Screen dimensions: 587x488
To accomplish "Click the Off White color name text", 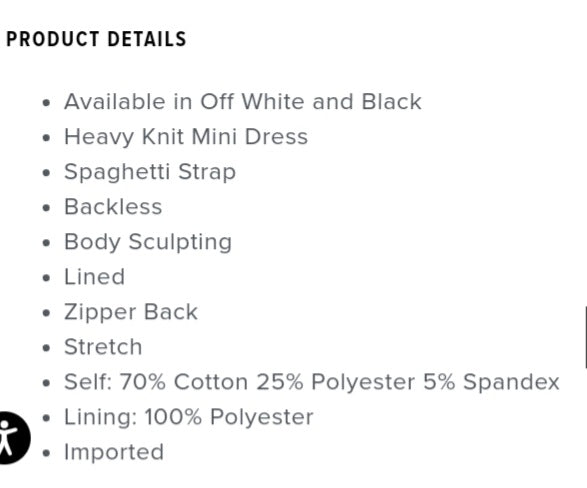I will pos(252,102).
